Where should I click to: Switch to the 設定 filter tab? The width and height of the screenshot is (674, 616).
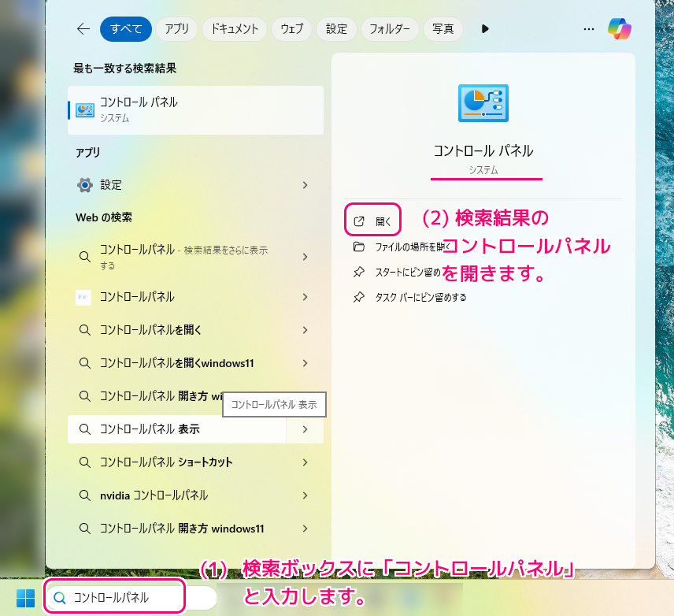click(336, 29)
